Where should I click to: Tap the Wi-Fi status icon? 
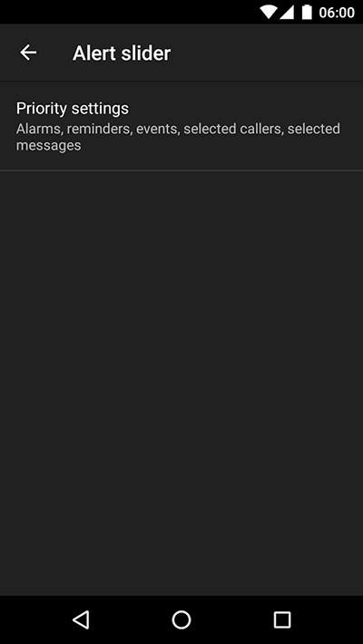268,13
